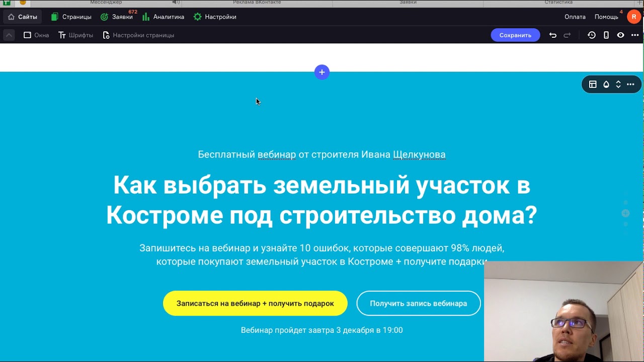Open section more-options three dots menu

[x=630, y=84]
